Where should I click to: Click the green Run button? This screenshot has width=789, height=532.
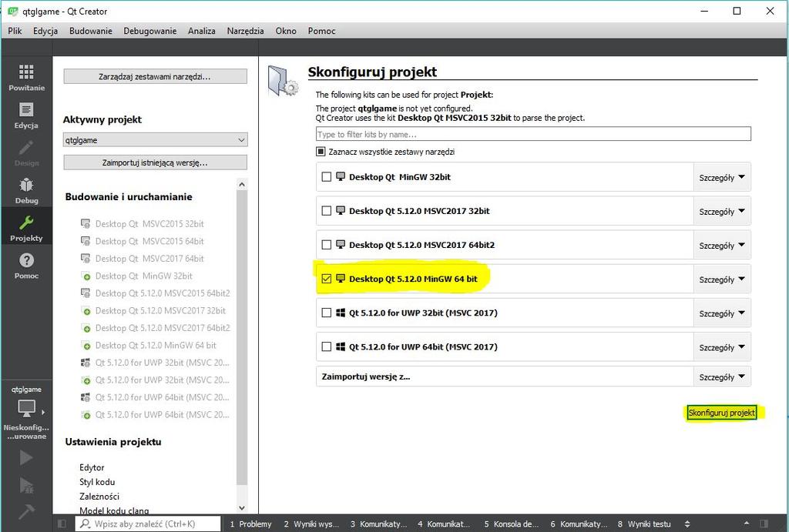tap(26, 457)
